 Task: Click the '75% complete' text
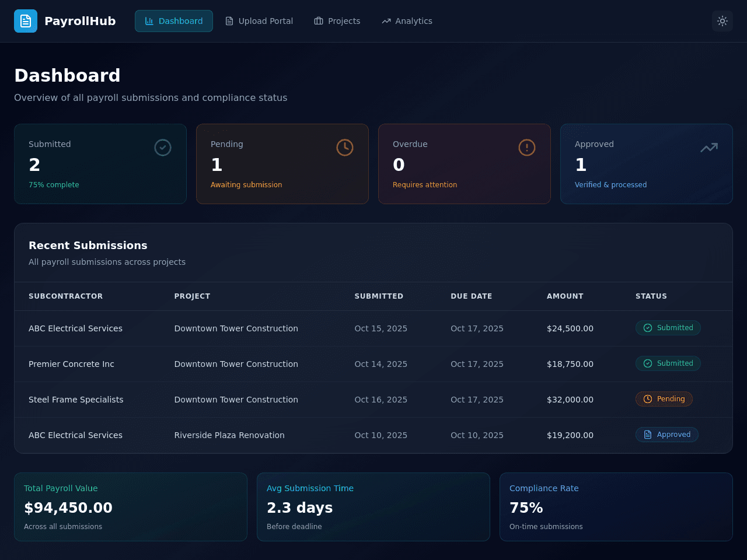pyautogui.click(x=54, y=185)
